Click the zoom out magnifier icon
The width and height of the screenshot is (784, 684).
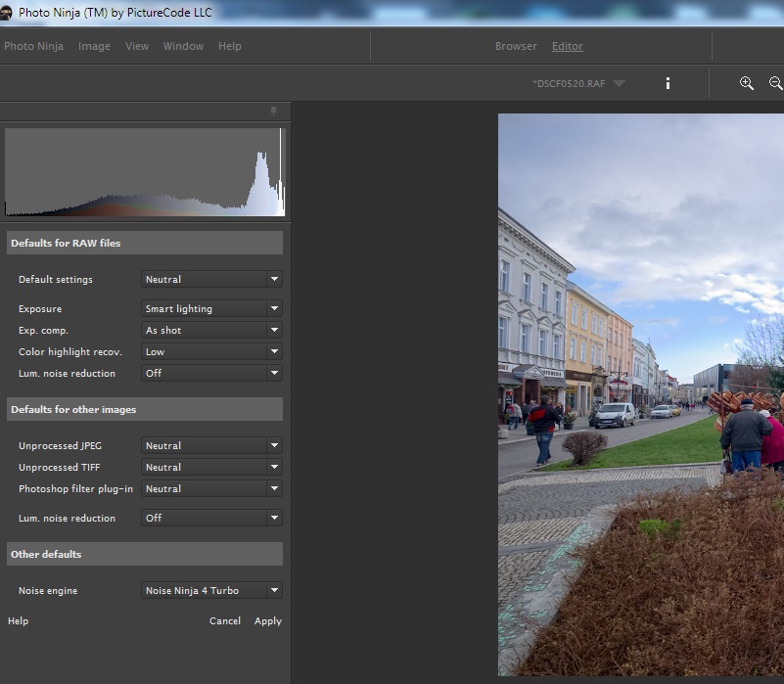[776, 83]
